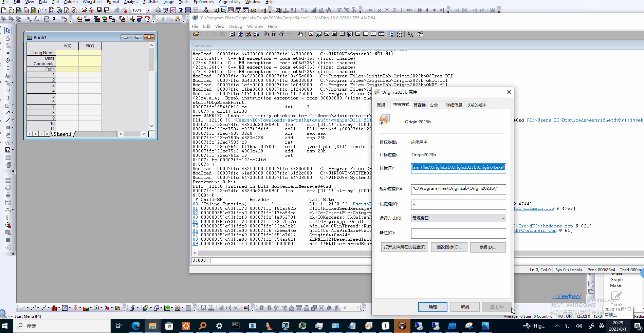The width and height of the screenshot is (644, 333).
Task: Open the Worksheet menu in Origin
Action: click(x=92, y=2)
